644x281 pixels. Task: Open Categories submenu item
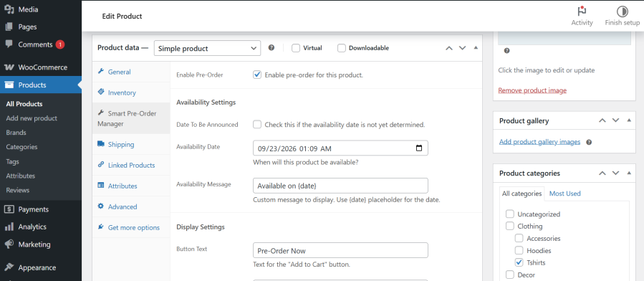pos(21,147)
